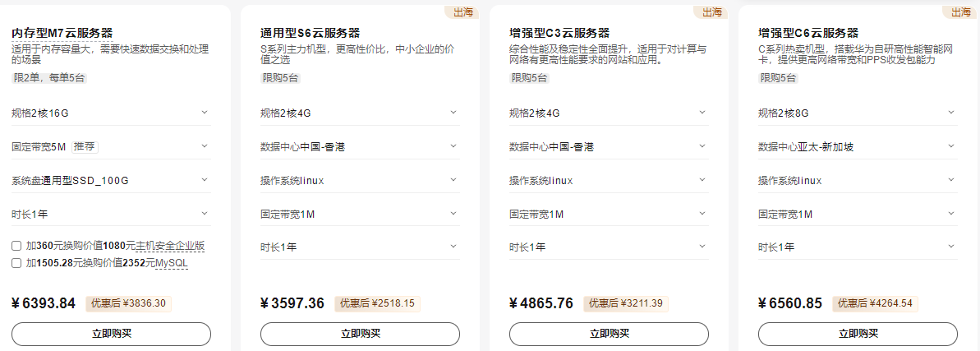The image size is (980, 351).
Task: Click chevron for C3 规格2核4G
Action: click(702, 113)
